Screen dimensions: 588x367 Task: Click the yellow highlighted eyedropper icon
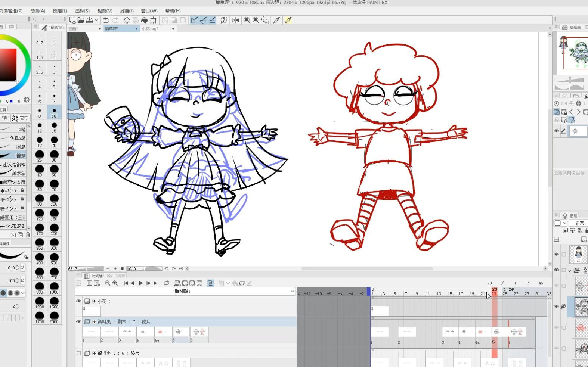point(288,20)
